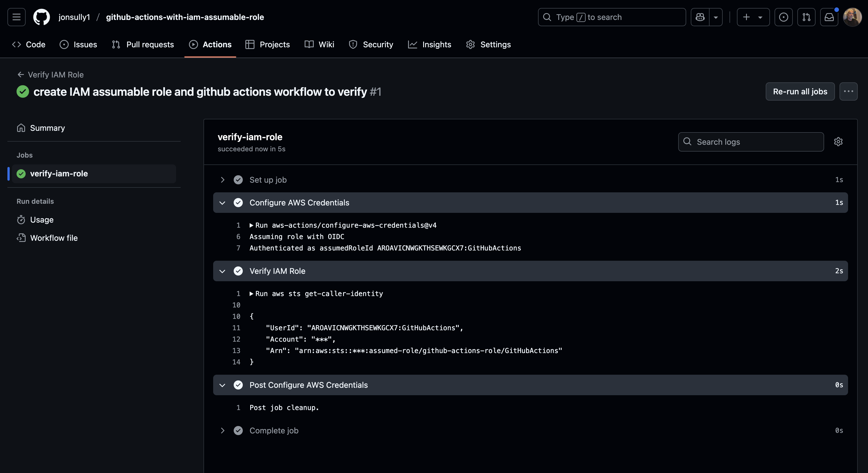Open the log settings gear
The image size is (868, 473).
838,142
